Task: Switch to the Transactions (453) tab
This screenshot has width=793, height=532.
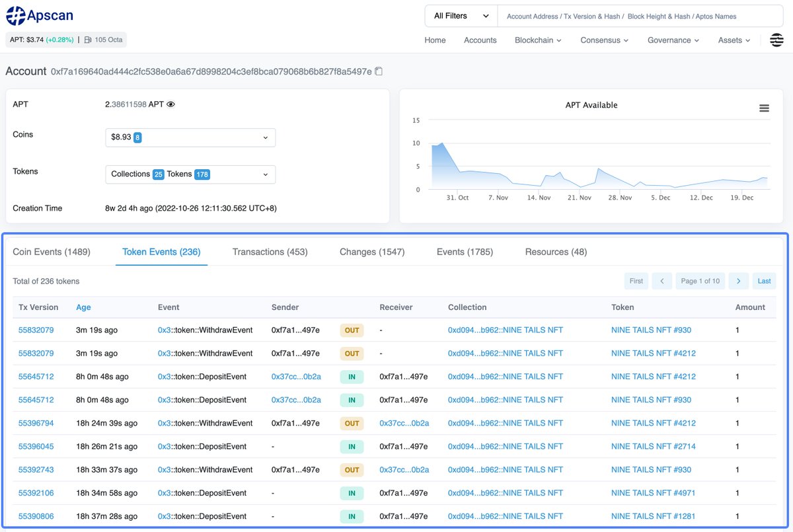Action: [270, 252]
